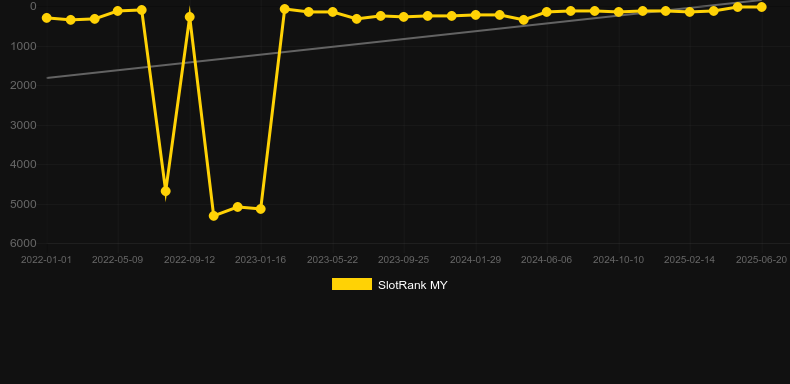Select the first data point at 2022-01-01
Image resolution: width=790 pixels, height=384 pixels.
point(47,18)
